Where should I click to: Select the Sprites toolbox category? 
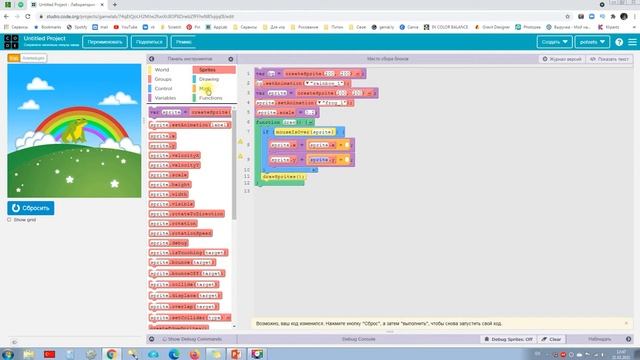tap(214, 70)
